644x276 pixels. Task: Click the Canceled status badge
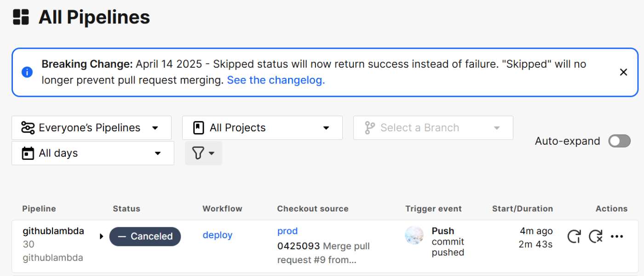[x=145, y=236]
